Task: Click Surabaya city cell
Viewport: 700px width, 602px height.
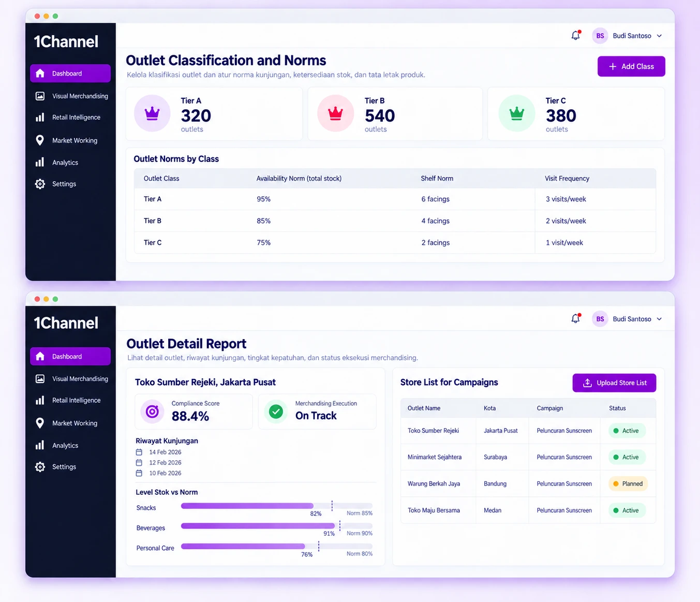Action: click(x=495, y=457)
